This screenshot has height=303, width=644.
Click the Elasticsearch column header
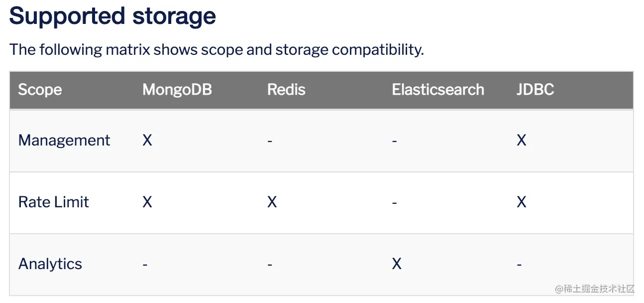[438, 90]
